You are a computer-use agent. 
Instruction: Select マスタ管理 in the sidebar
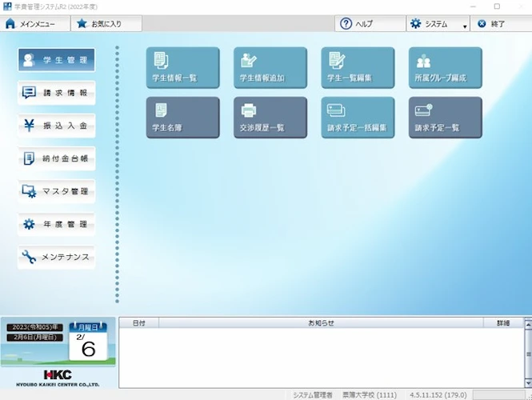56,191
